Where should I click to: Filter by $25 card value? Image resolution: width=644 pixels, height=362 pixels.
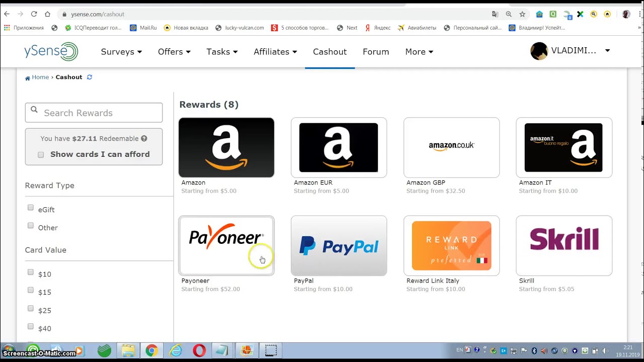coord(31,308)
